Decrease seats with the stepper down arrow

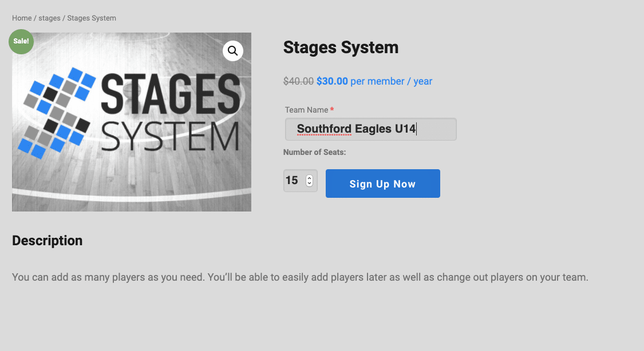click(x=309, y=184)
